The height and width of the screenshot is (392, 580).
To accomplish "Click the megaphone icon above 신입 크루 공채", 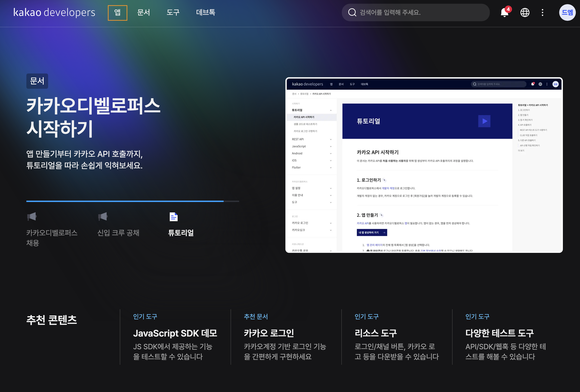I will click(103, 216).
